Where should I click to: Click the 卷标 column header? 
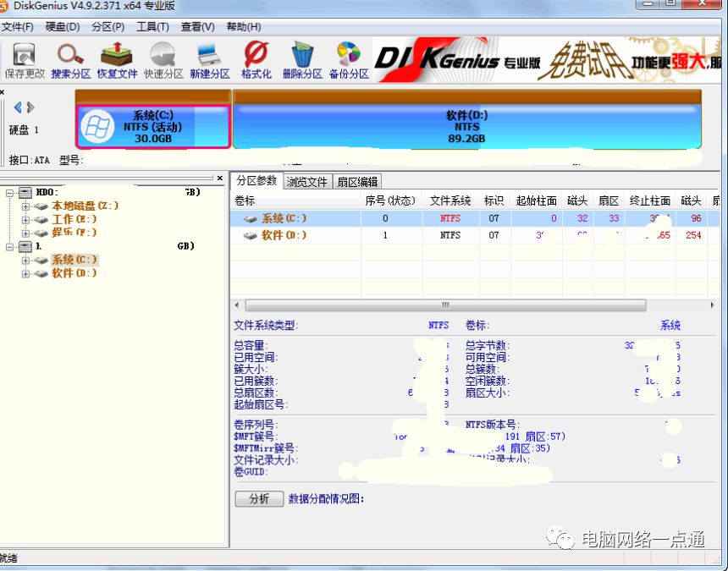(x=295, y=200)
